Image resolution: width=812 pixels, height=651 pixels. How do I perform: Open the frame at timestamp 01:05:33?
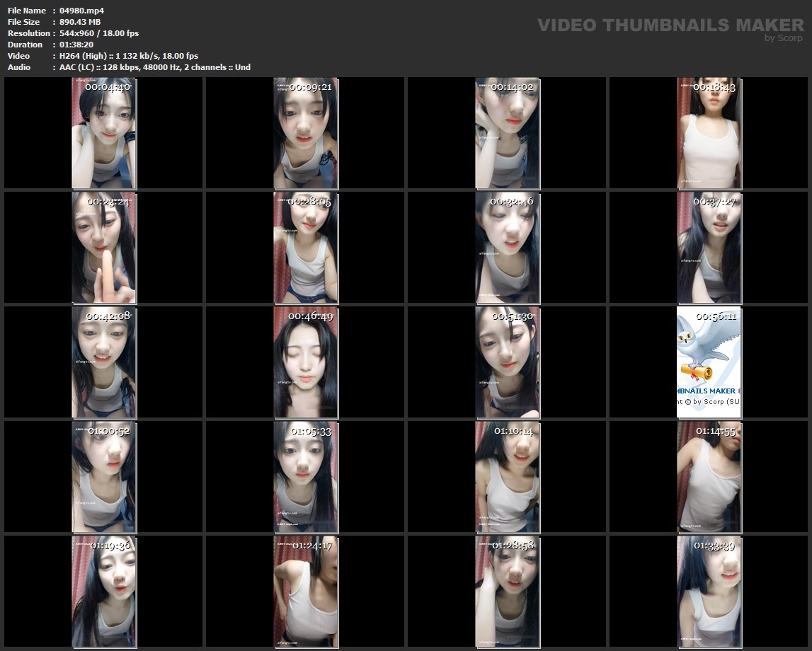point(306,477)
